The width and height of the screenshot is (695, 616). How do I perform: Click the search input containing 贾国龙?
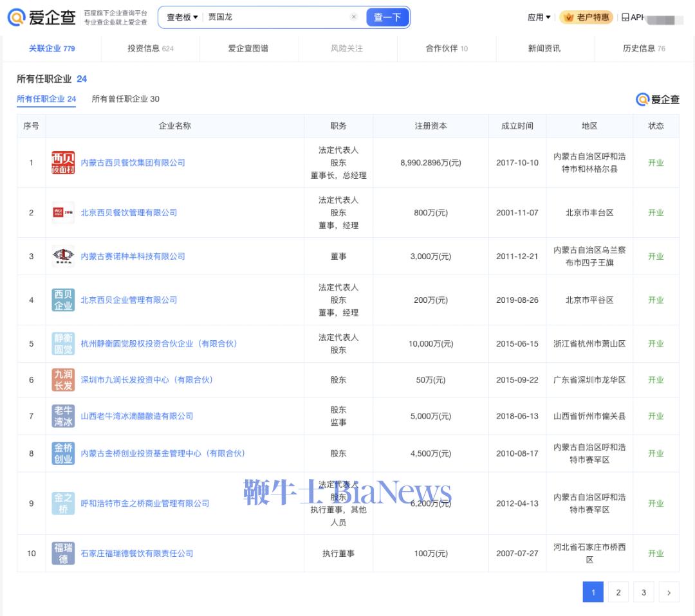(x=277, y=17)
